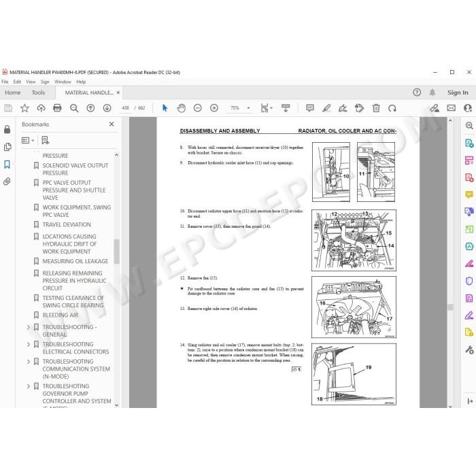
Task: Go to next page arrow
Action: click(x=107, y=108)
